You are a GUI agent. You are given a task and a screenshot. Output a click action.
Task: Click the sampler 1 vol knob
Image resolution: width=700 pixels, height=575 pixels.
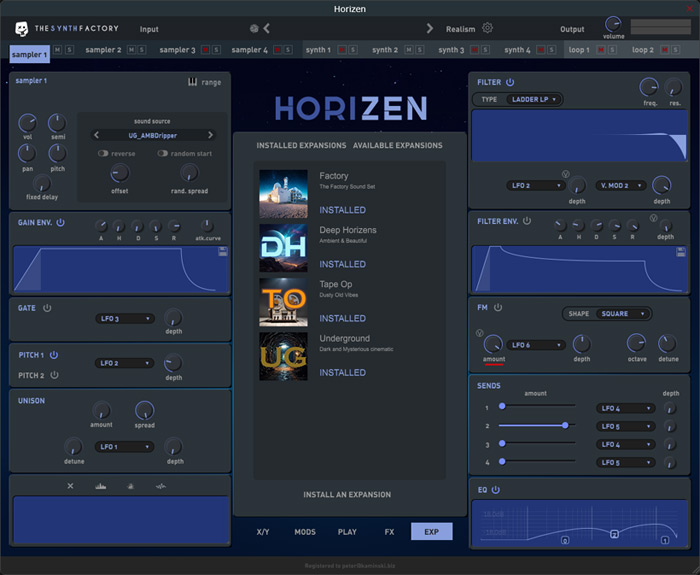(27, 123)
